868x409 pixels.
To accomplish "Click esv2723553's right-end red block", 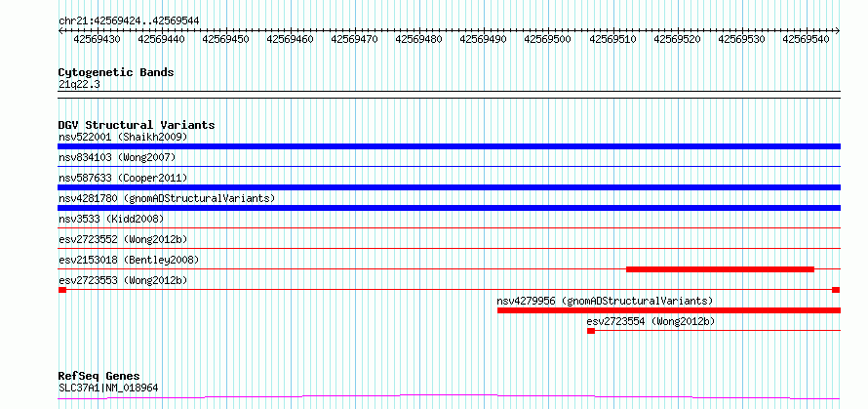I will coord(836,290).
